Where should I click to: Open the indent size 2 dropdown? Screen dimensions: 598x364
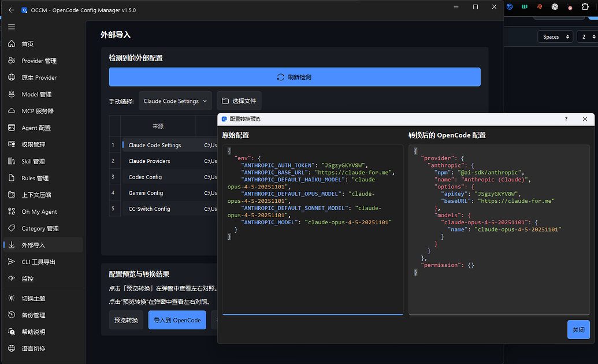pyautogui.click(x=588, y=36)
